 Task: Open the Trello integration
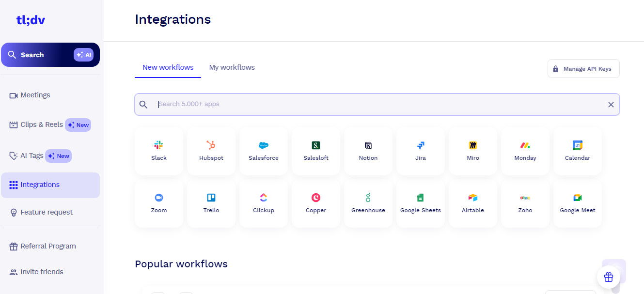[211, 203]
